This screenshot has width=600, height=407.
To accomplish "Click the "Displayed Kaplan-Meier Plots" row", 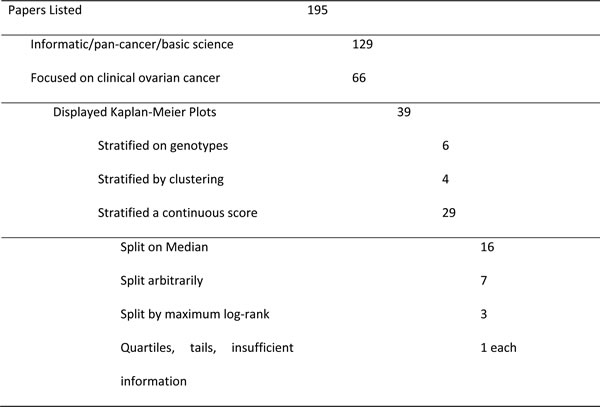I will (134, 113).
